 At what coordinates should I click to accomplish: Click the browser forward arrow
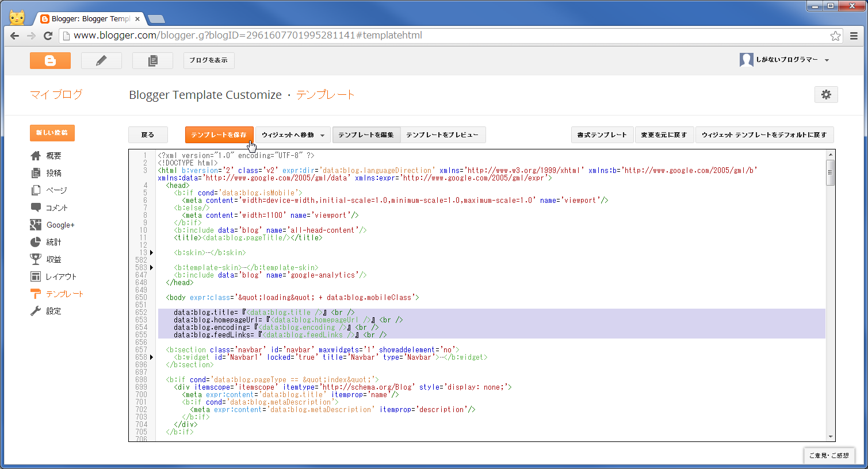click(31, 36)
